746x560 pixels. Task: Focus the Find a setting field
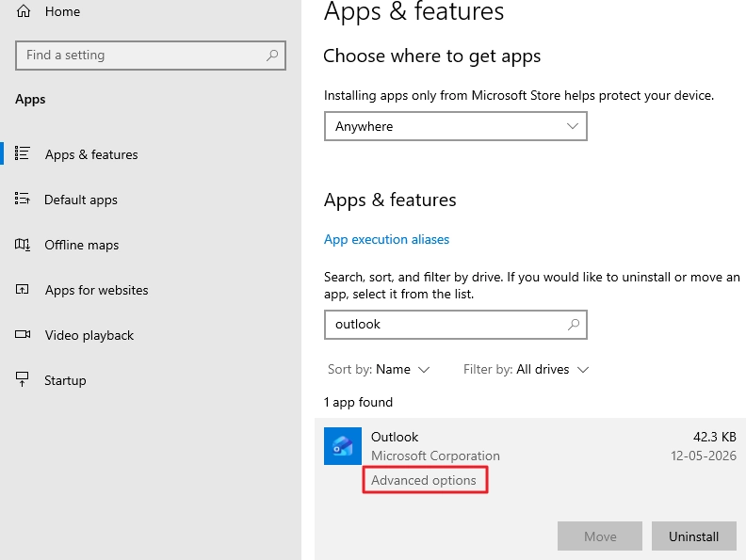coord(151,56)
